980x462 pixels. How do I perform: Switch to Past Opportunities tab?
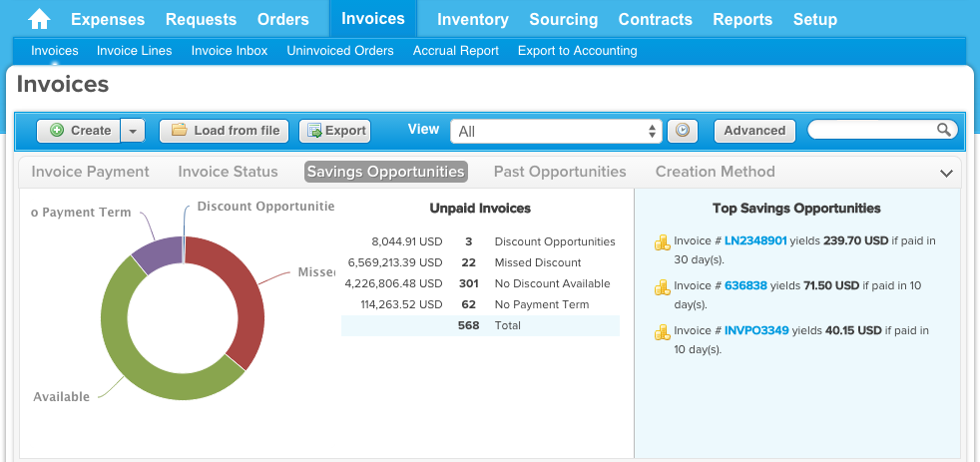(x=560, y=172)
